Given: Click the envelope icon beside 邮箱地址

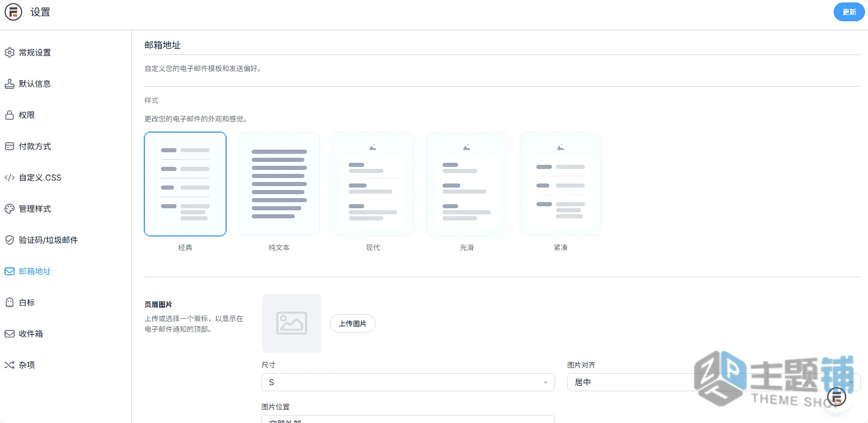Looking at the screenshot, I should [10, 271].
